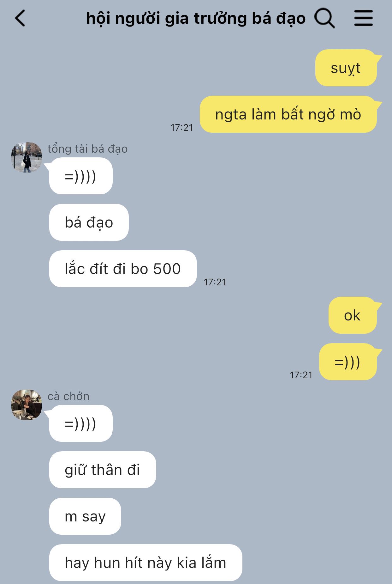Tap the yellow "=)))" sent message
Viewport: 392px width, 584px height.
pyautogui.click(x=348, y=362)
